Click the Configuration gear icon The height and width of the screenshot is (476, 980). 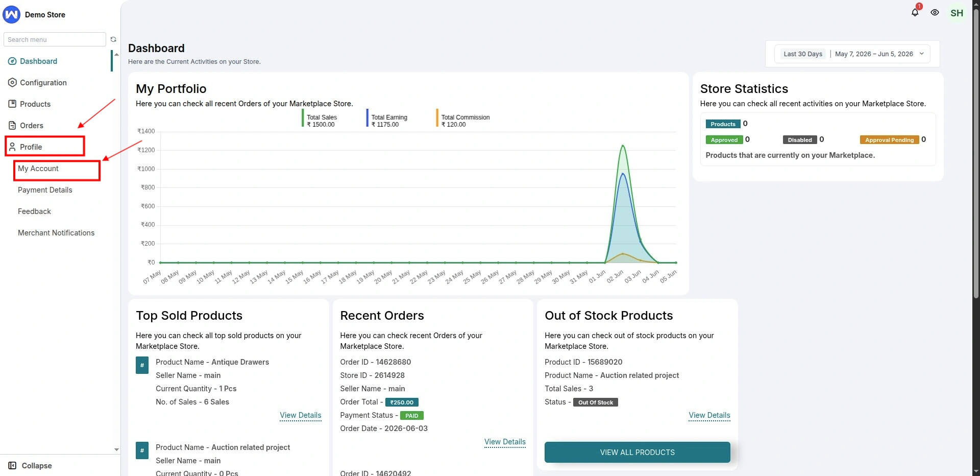coord(12,83)
